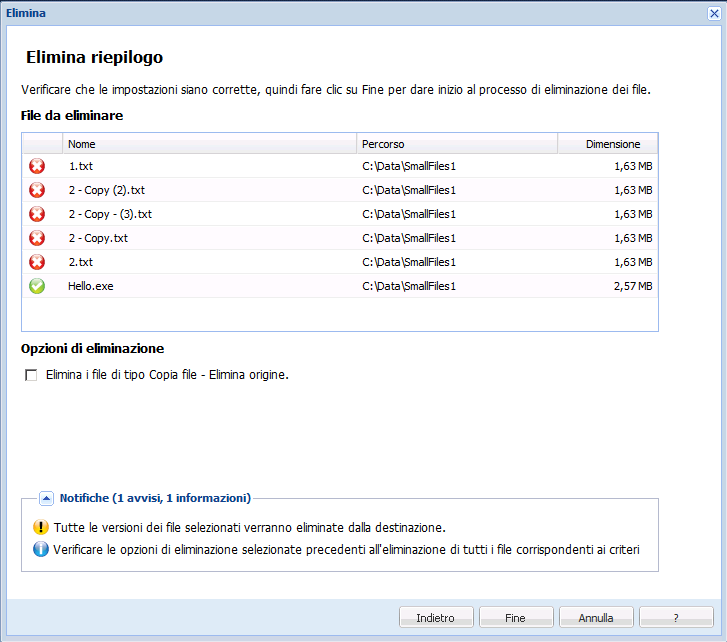Viewport: 727px width, 642px height.
Task: Click the blue information notification icon
Action: point(41,549)
